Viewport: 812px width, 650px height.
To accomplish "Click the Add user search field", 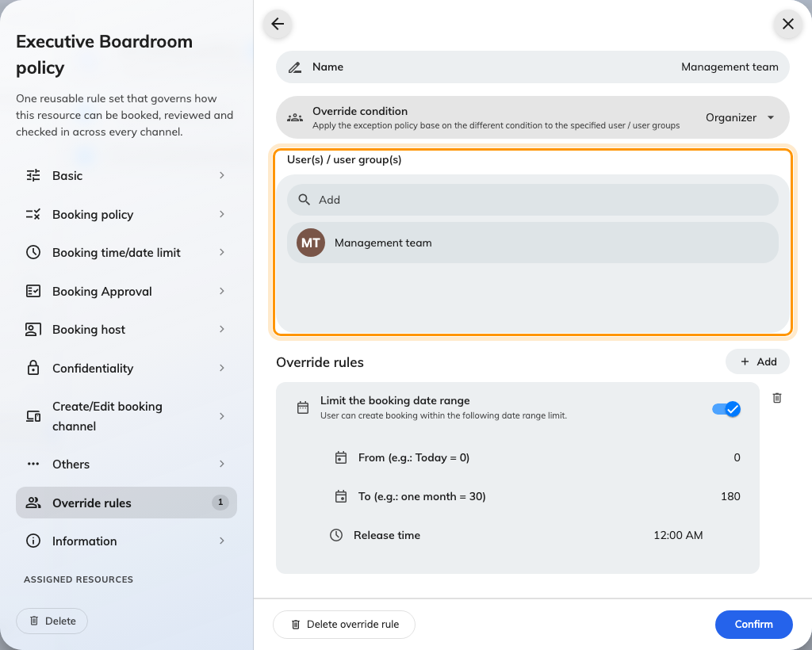I will tap(532, 200).
